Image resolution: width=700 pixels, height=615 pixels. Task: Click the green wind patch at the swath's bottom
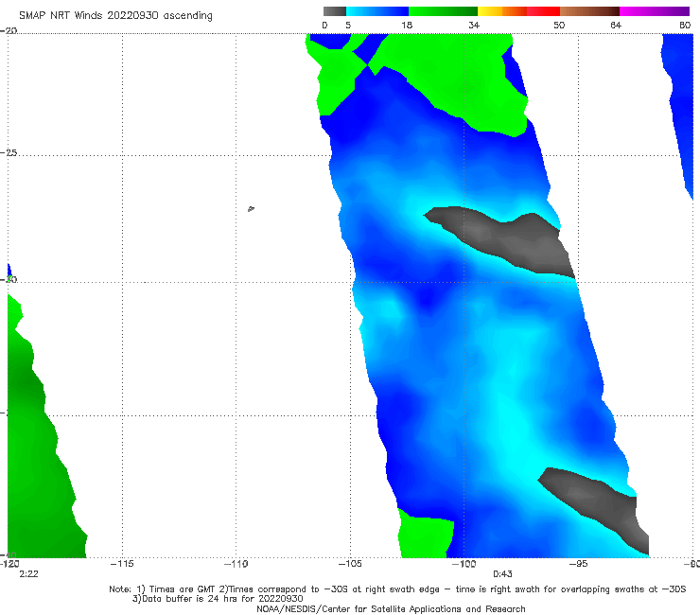424,536
